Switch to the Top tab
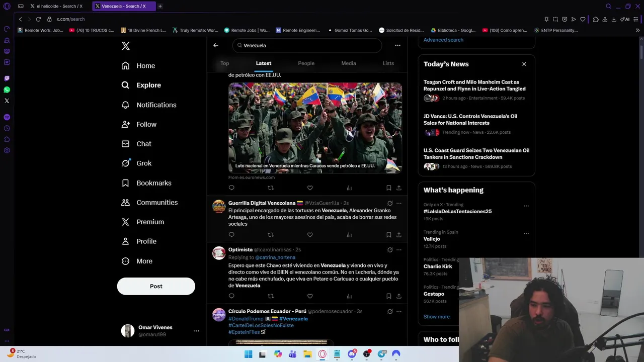This screenshot has height=362, width=644. 225,63
